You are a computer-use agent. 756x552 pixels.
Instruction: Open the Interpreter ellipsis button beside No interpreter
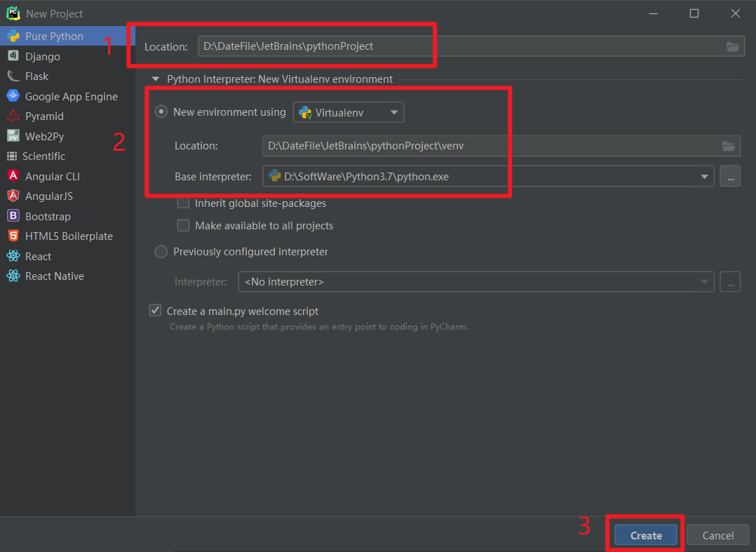[x=730, y=281]
